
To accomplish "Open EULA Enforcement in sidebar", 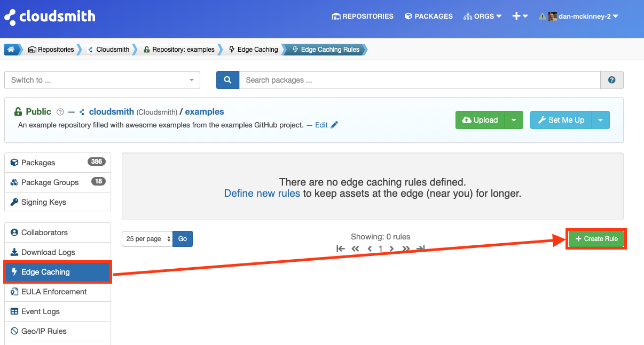I will pyautogui.click(x=58, y=292).
